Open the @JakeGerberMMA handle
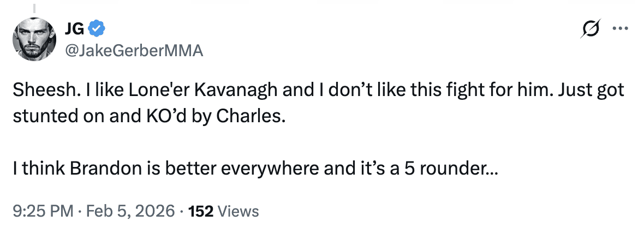Viewport: 644px width, 239px height. click(134, 51)
